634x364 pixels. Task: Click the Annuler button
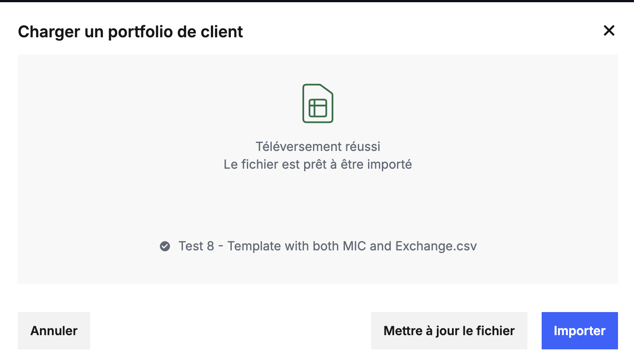point(54,331)
